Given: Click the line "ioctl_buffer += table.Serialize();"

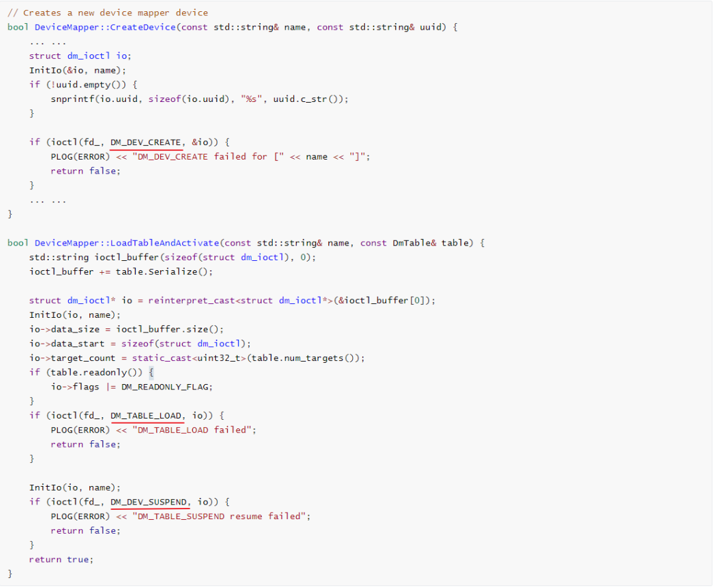Looking at the screenshot, I should pyautogui.click(x=121, y=272).
